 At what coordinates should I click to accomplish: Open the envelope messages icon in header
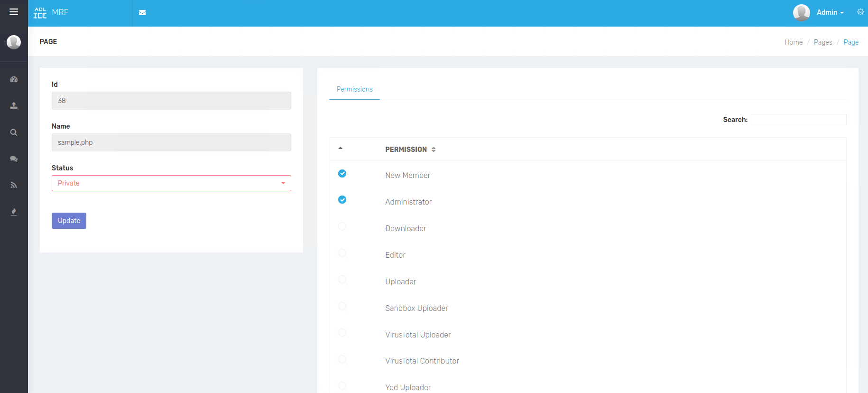(x=142, y=13)
